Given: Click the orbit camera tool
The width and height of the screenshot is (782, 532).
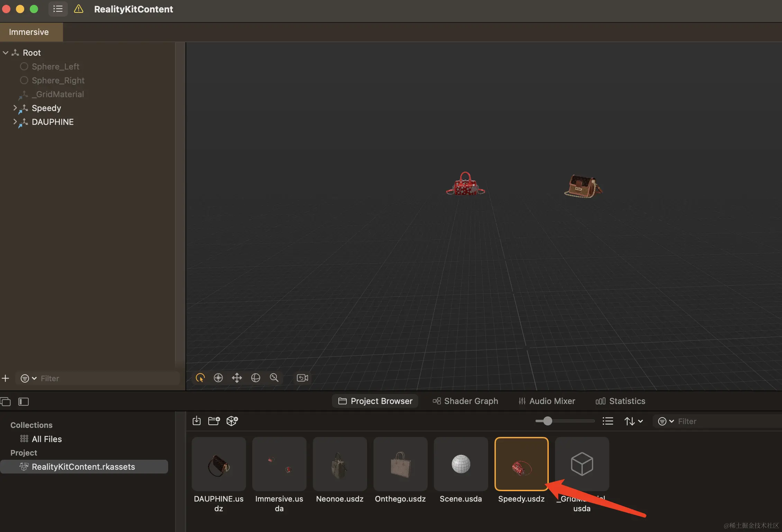Looking at the screenshot, I should click(x=255, y=378).
